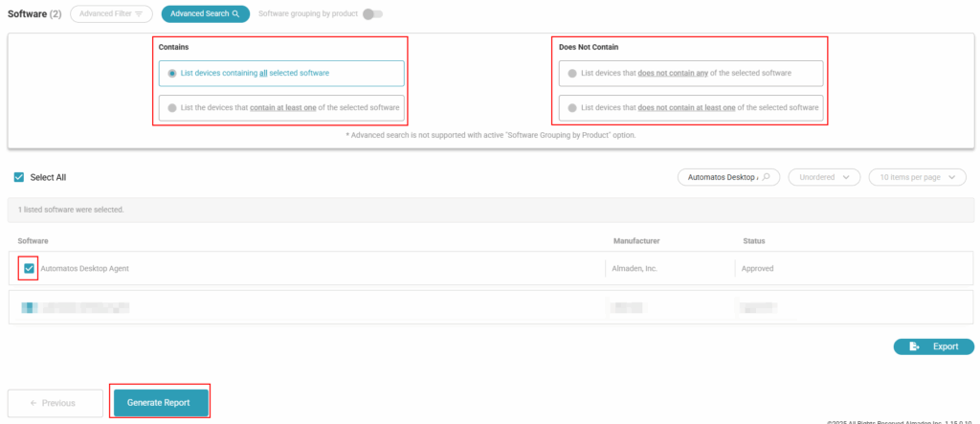Uncheck the Automatos Desktop Agent checkbox
Image resolution: width=980 pixels, height=424 pixels.
pyautogui.click(x=28, y=269)
